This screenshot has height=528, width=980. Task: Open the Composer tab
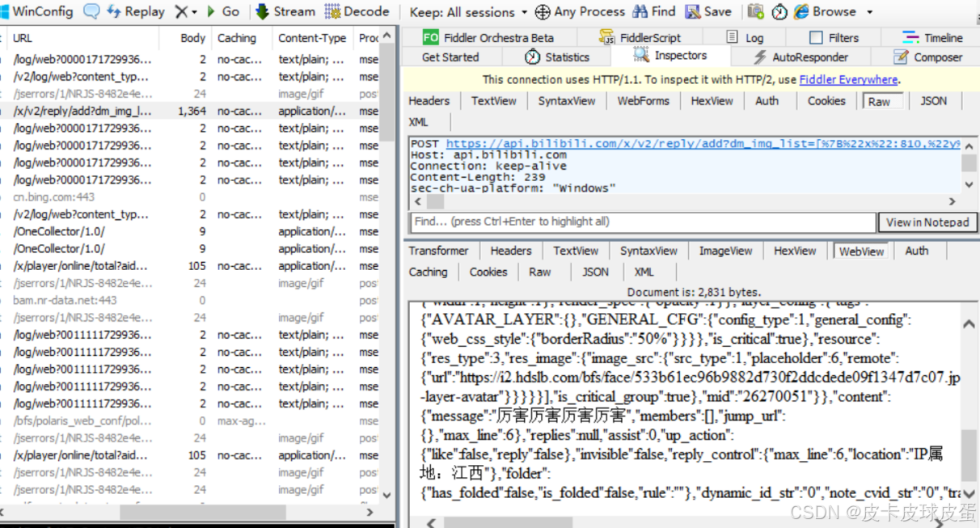click(927, 57)
